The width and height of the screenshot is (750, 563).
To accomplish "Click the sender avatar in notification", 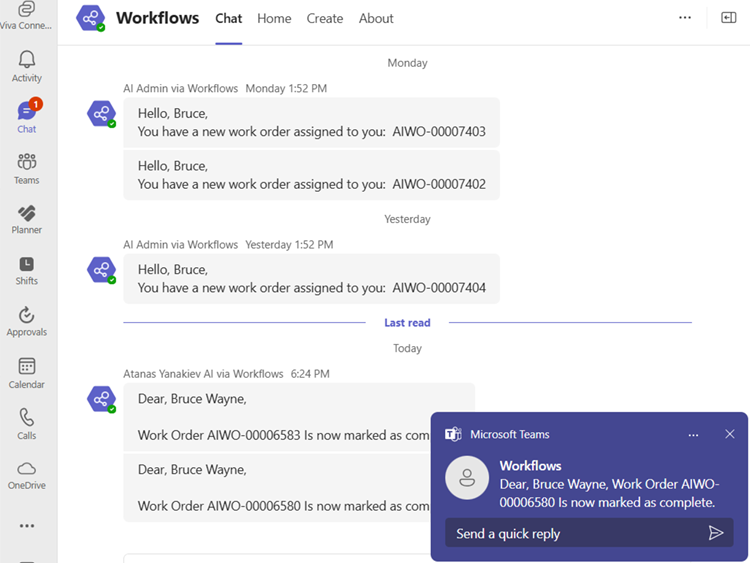I will click(467, 477).
